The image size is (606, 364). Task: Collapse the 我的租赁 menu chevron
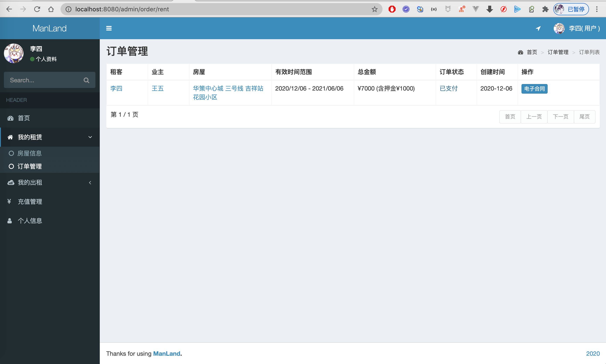(x=90, y=137)
